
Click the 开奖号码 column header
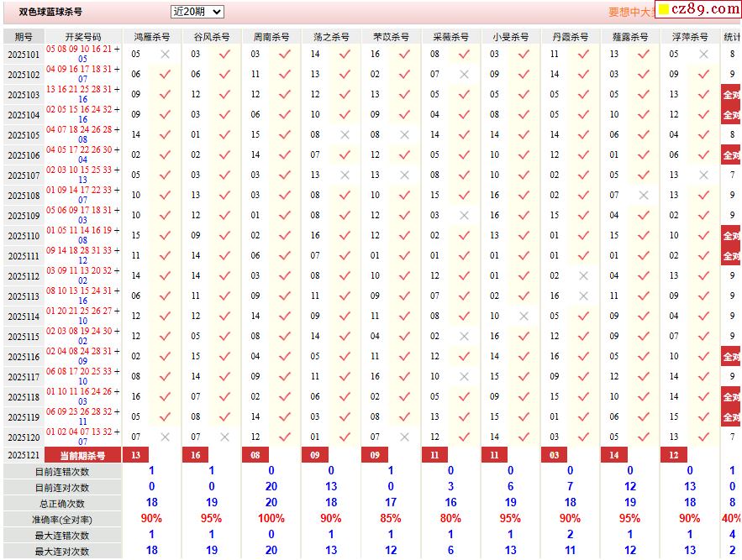point(83,37)
